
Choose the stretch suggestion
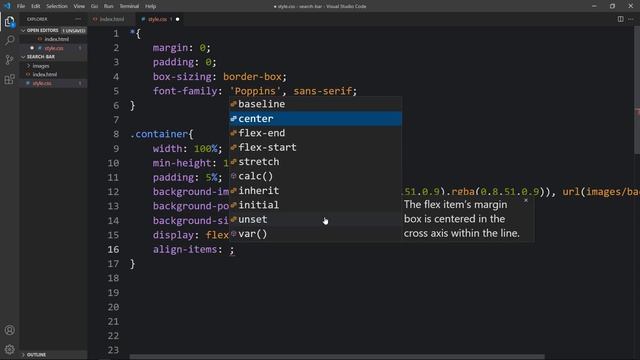[x=316, y=162]
